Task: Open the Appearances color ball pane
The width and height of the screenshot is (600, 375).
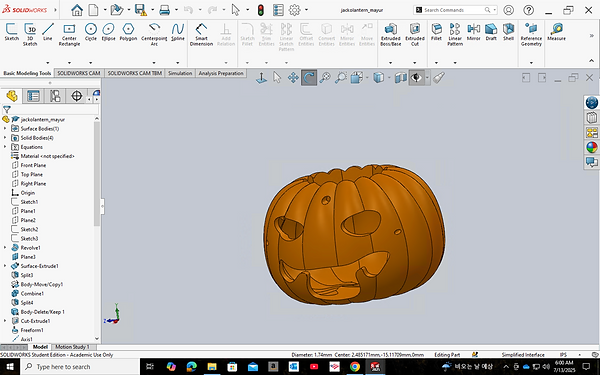Action: point(592,147)
